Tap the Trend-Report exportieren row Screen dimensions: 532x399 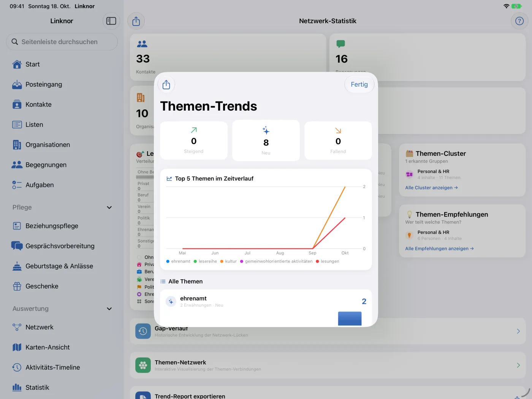tap(328, 393)
